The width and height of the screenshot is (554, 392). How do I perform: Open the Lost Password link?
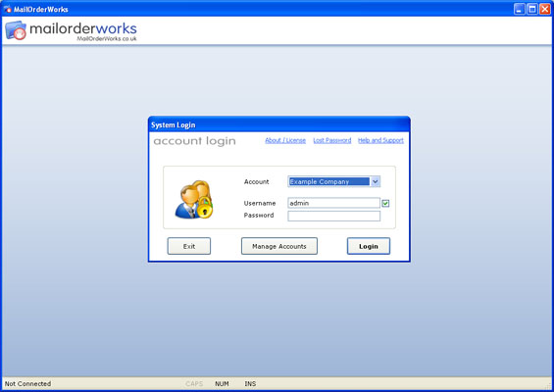click(332, 140)
